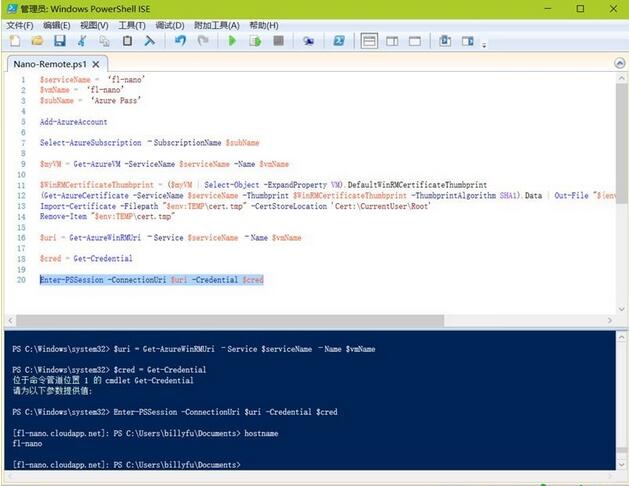Expand toolbar overflow options arrow
This screenshot has width=629, height=486.
(484, 45)
